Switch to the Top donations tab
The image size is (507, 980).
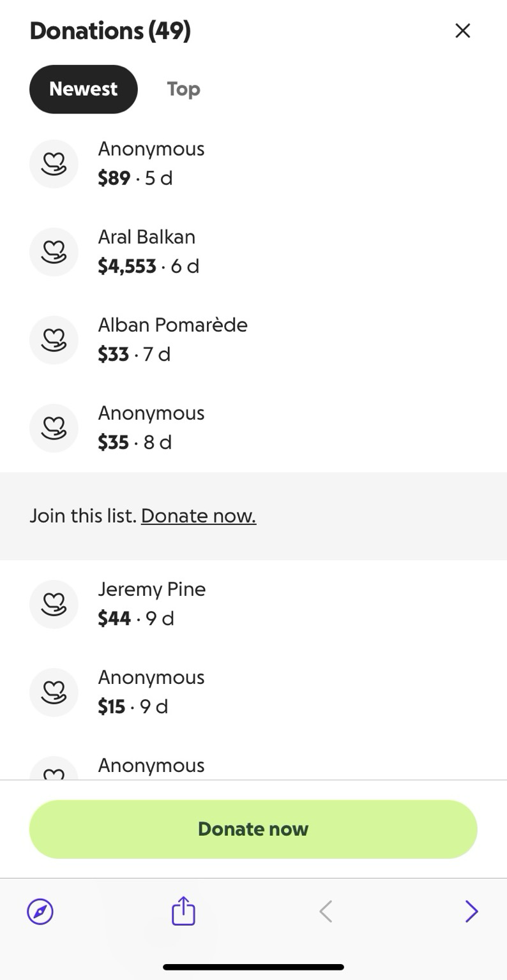[183, 89]
